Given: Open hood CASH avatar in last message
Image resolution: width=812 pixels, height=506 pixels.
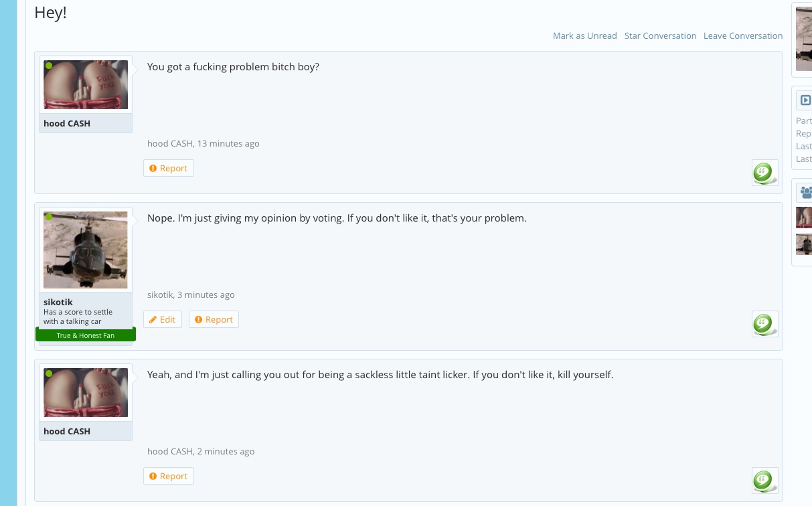Looking at the screenshot, I should pyautogui.click(x=86, y=392).
